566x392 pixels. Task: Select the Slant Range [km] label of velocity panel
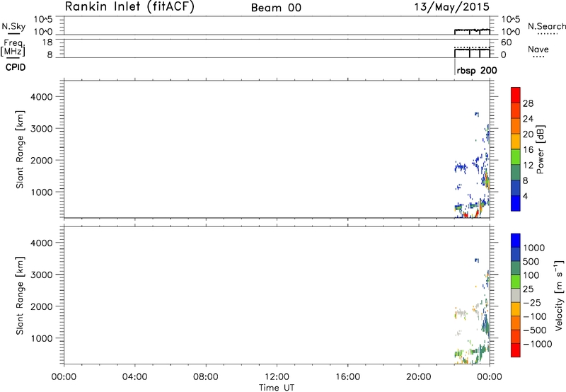(20, 296)
